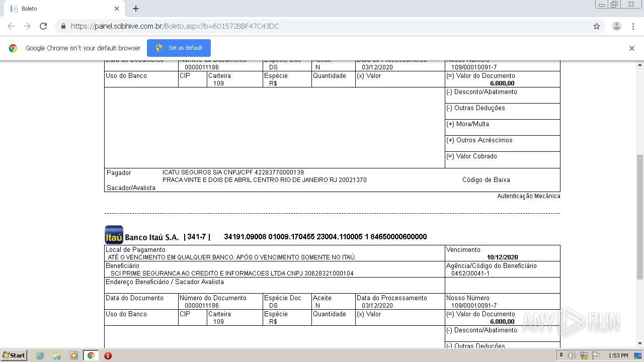
Task: Click the browser forward arrow
Action: (x=27, y=26)
